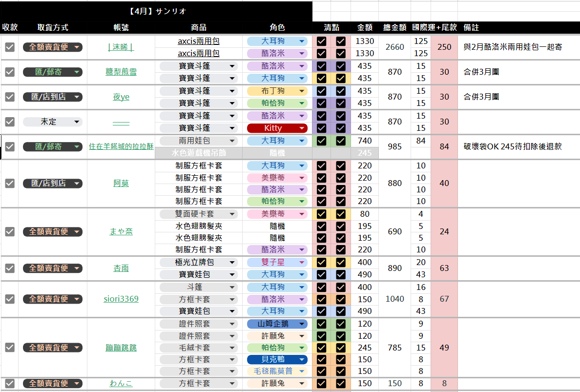Select the pink 84 balance cell
The width and height of the screenshot is (580, 392).
pyautogui.click(x=444, y=146)
